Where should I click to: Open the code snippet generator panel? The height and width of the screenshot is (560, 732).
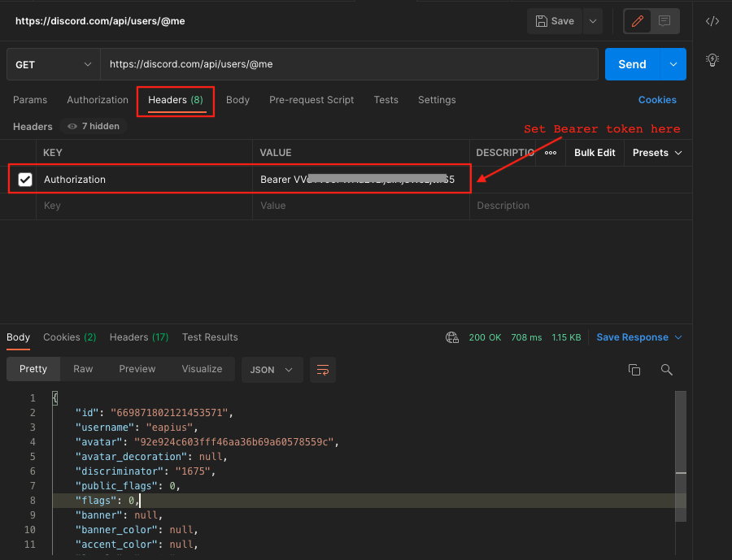click(712, 21)
